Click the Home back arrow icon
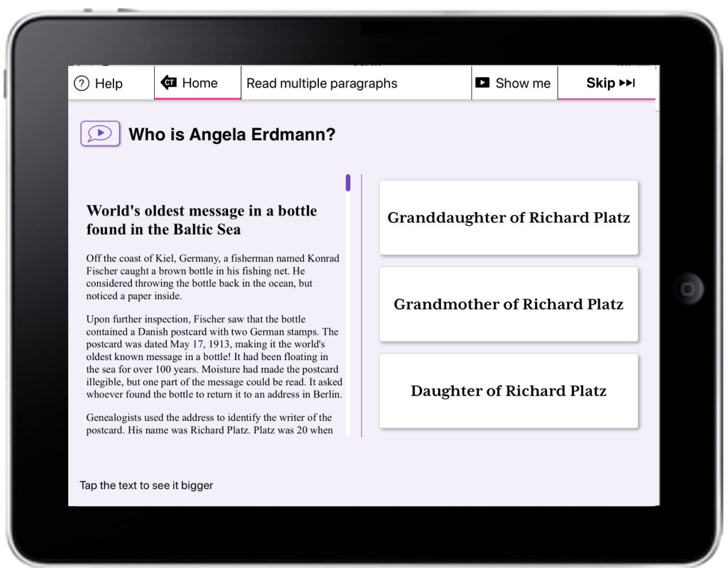 point(168,83)
